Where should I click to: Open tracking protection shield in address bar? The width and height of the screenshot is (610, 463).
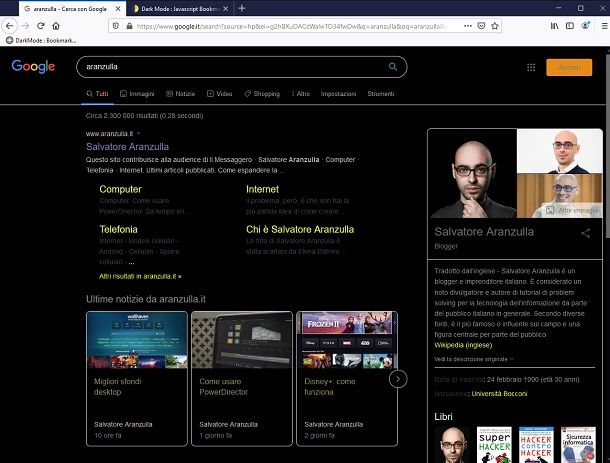[116, 26]
